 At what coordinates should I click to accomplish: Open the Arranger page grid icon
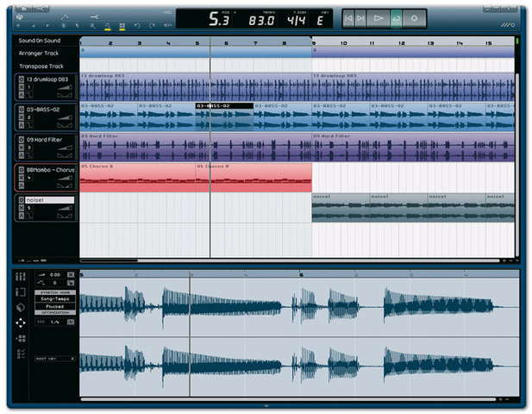(21, 338)
